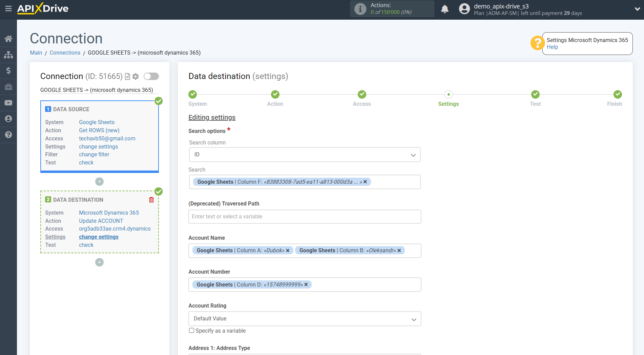
Task: Remove Column F tag from Search
Action: tap(365, 182)
